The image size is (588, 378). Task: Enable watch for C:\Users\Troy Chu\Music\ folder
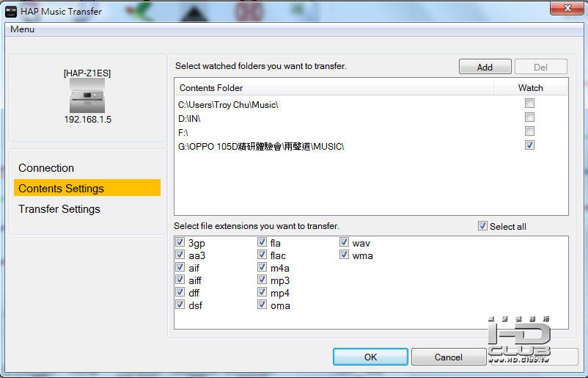click(x=529, y=103)
